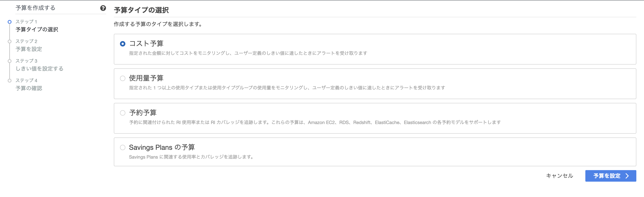The width and height of the screenshot is (644, 197).
Task: Click the 予算を作成する heading
Action: 35,8
